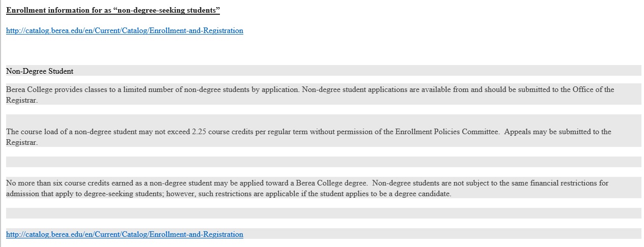Open the bottom Enrollment-and-Registration catalog link
Viewport: 644px width, 247px height.
click(x=125, y=234)
